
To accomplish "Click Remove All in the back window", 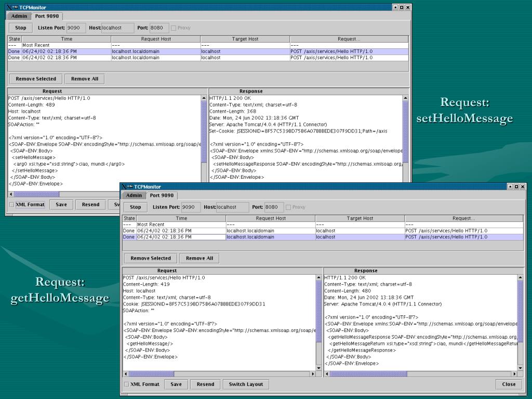I will tap(85, 79).
